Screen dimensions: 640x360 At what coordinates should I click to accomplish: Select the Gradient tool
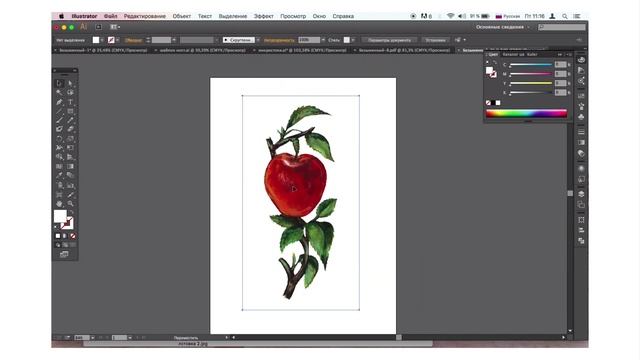(x=70, y=167)
